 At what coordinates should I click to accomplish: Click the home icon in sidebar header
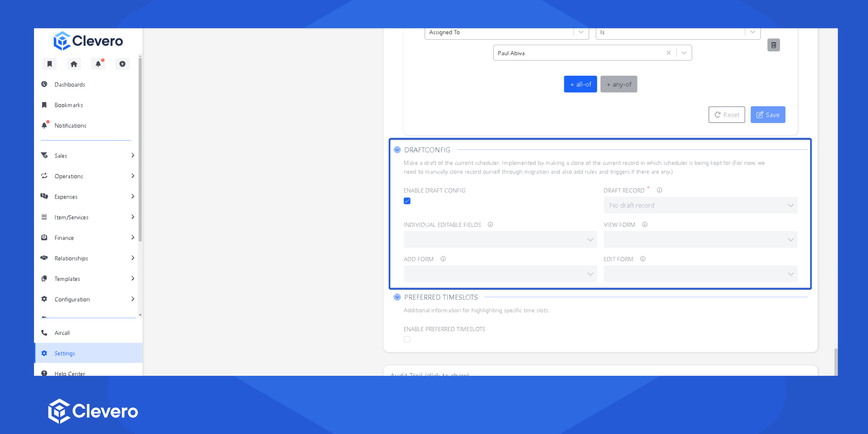pyautogui.click(x=74, y=64)
